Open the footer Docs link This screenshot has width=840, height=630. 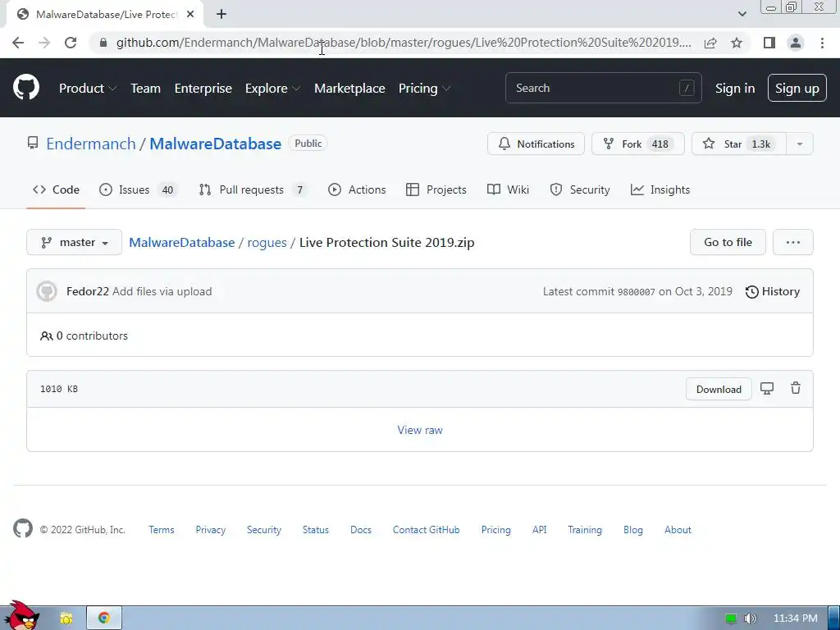361,529
